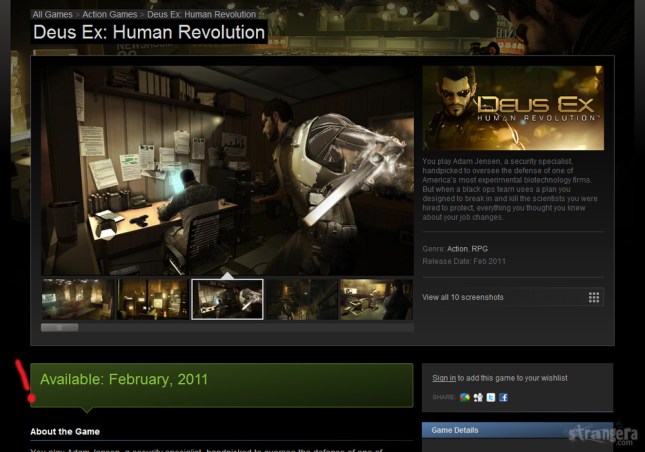Click the Deus Ex Human Revolution banner image
The height and width of the screenshot is (452, 645).
[x=513, y=108]
